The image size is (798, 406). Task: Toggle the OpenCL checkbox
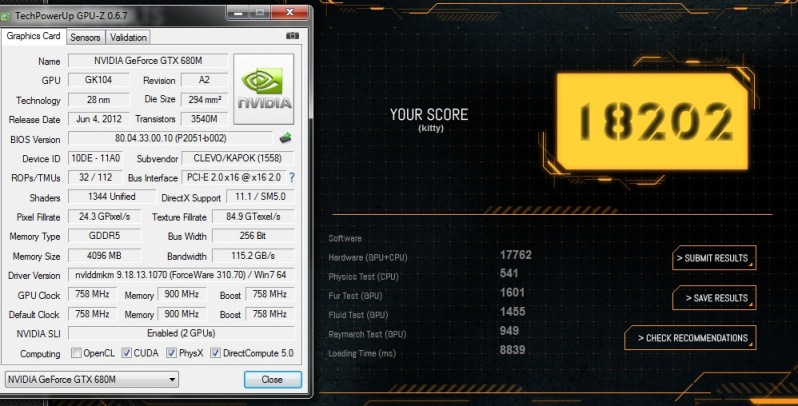point(76,353)
